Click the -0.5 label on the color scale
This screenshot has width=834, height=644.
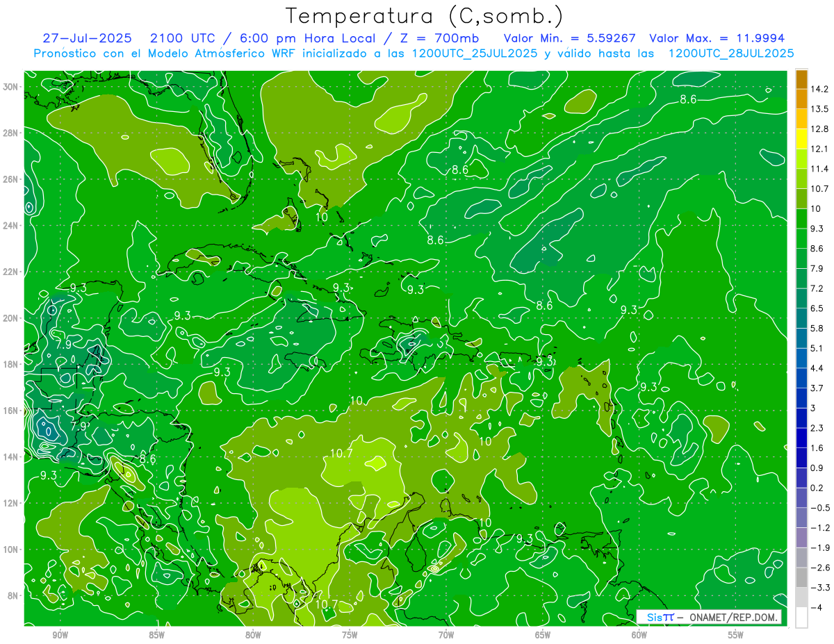point(820,508)
